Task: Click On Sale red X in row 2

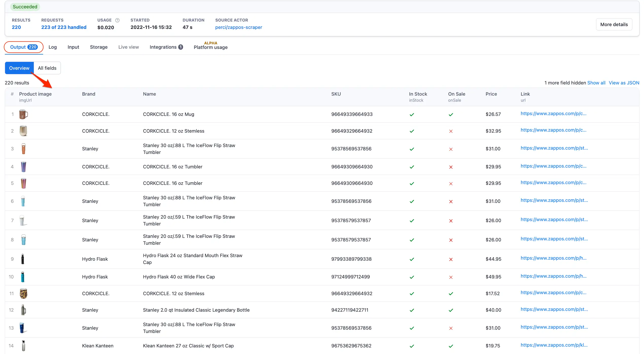Action: (451, 131)
